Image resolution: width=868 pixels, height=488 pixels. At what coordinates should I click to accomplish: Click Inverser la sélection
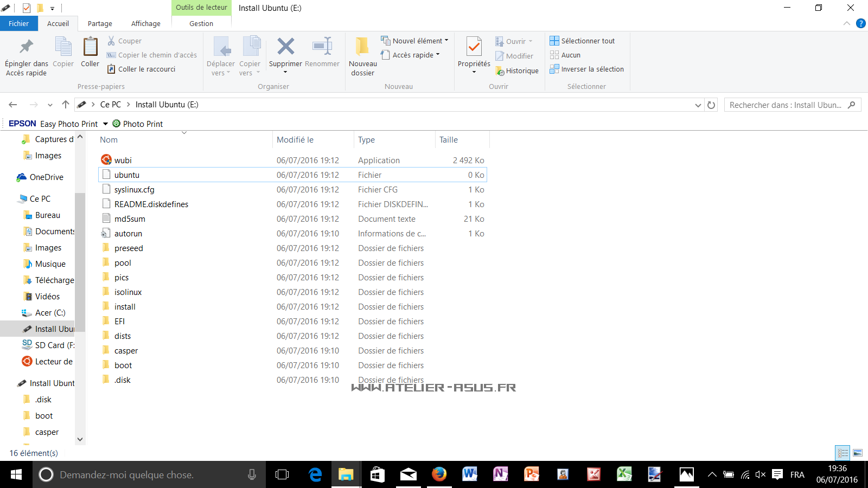tap(586, 69)
